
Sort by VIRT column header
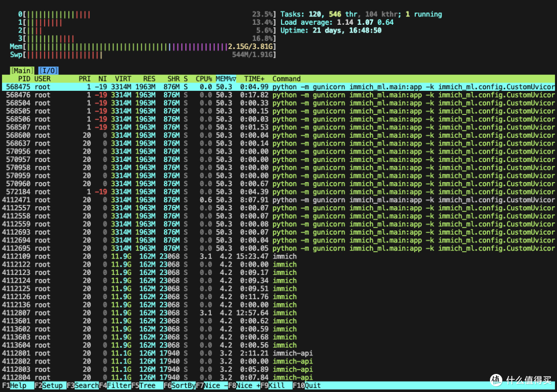pyautogui.click(x=123, y=78)
